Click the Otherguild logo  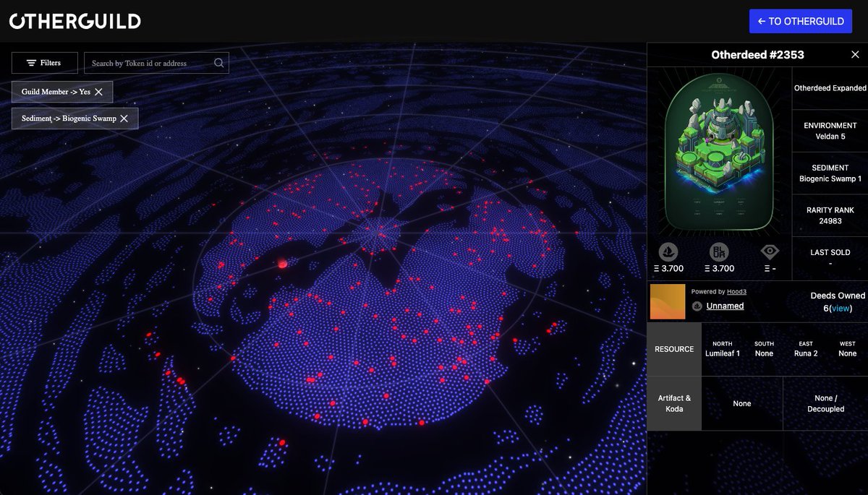tap(75, 21)
